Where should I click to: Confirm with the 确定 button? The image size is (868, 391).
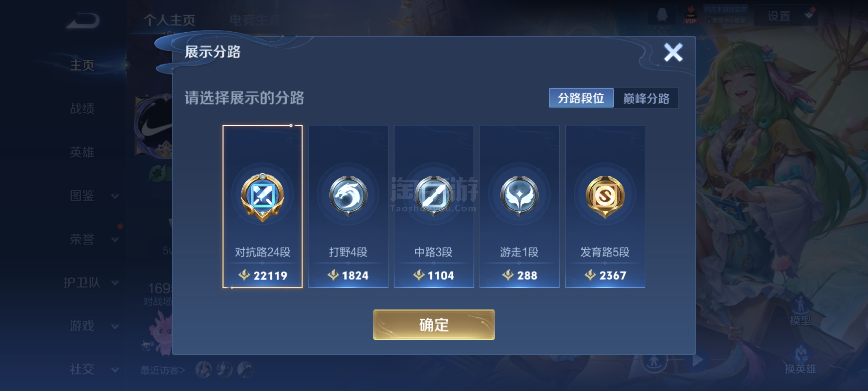pyautogui.click(x=434, y=324)
